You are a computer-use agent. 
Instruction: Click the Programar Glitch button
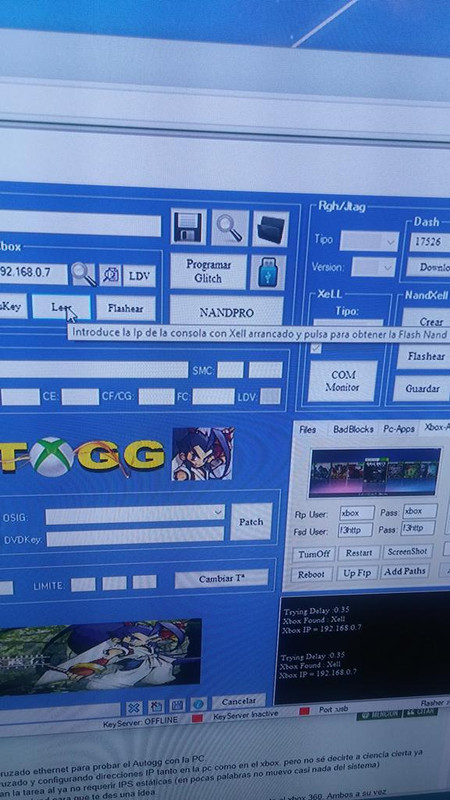208,271
